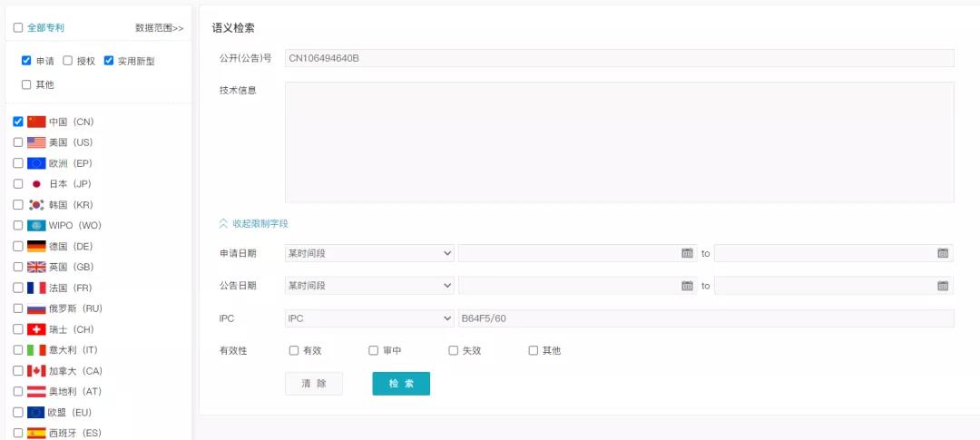Open calendar for announcement start date
The width and height of the screenshot is (980, 440).
[x=687, y=286]
